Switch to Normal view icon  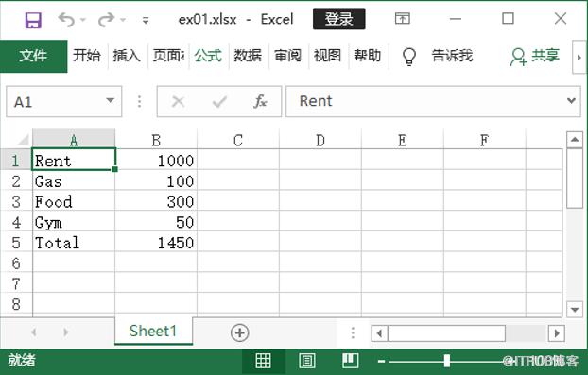click(263, 361)
